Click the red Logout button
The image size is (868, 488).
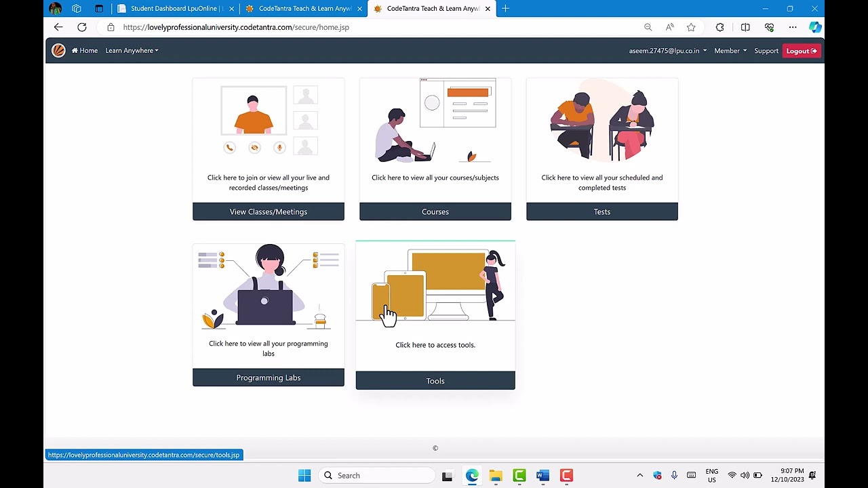[801, 51]
